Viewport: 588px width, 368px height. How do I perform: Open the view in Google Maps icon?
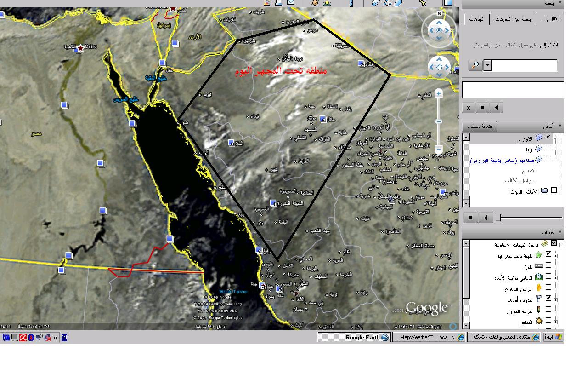(x=267, y=2)
